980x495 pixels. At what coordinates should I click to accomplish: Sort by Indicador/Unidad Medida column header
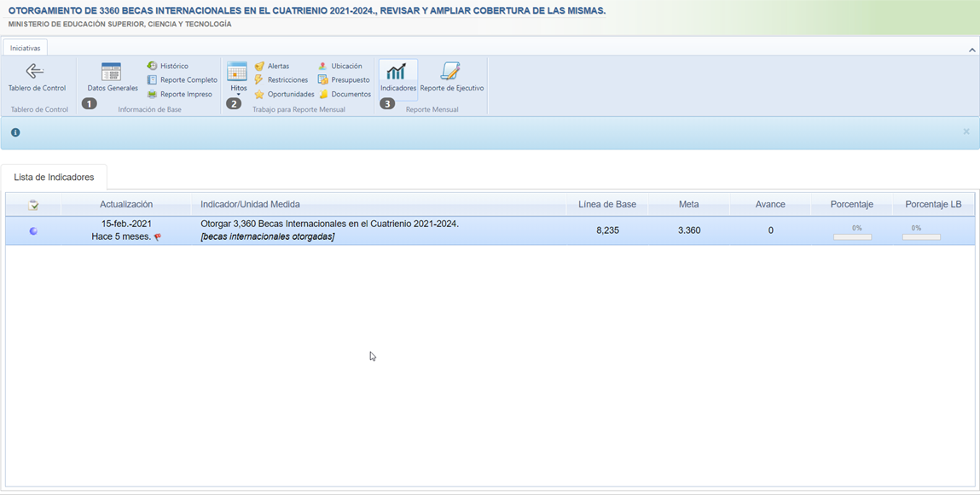tap(379, 204)
